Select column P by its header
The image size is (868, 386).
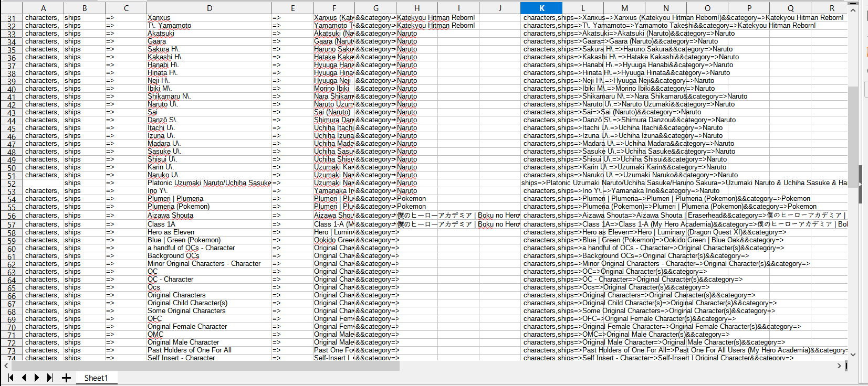749,8
